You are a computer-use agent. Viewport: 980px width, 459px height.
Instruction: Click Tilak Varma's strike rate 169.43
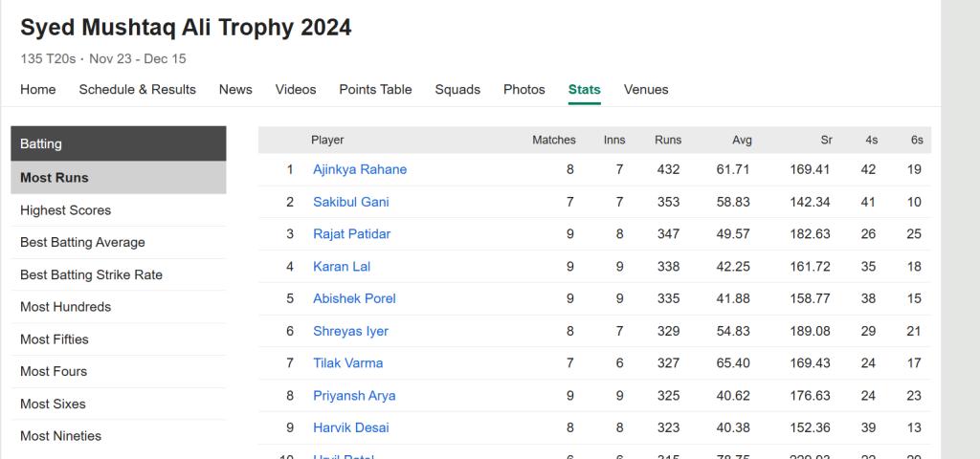coord(810,362)
